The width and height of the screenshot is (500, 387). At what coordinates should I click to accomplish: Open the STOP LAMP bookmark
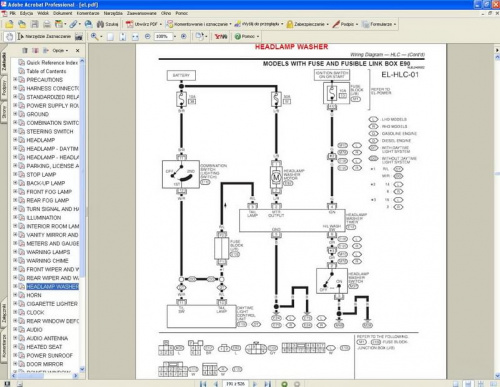41,174
